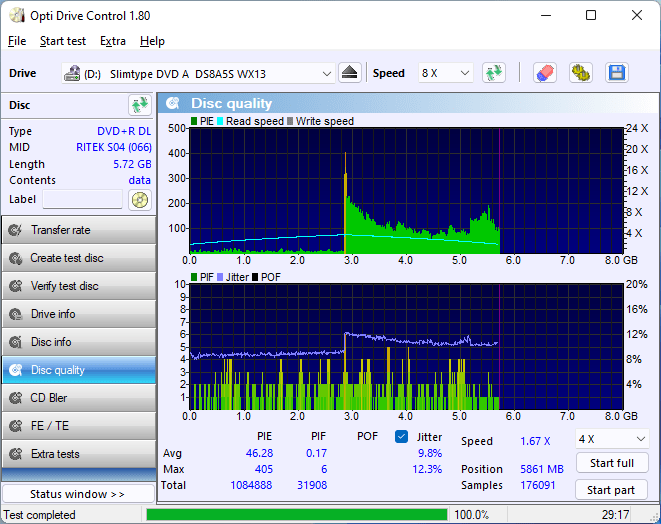Open the Start test menu
661x524 pixels.
point(63,41)
